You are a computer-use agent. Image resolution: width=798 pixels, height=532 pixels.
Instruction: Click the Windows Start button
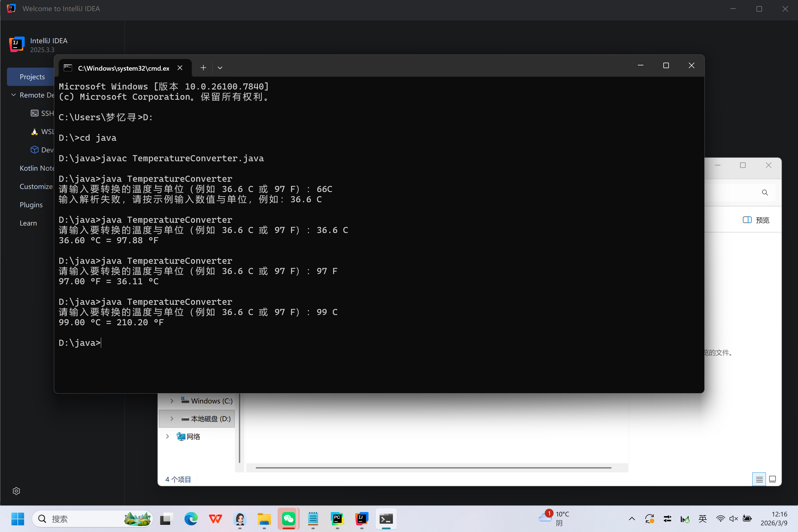tap(18, 518)
